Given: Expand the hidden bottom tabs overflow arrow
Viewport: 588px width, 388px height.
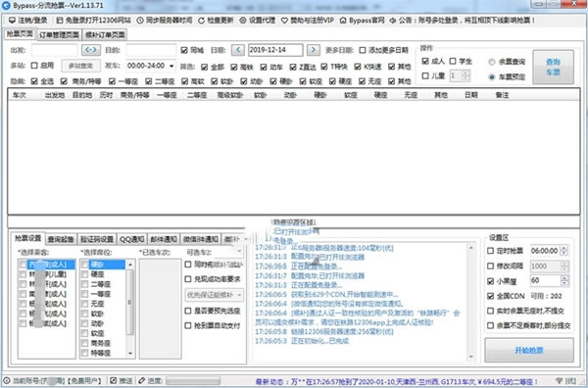Looking at the screenshot, I should (x=246, y=239).
